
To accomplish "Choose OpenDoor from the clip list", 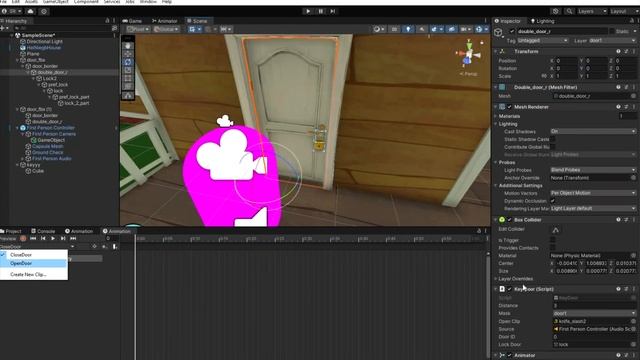I will 34,263.
